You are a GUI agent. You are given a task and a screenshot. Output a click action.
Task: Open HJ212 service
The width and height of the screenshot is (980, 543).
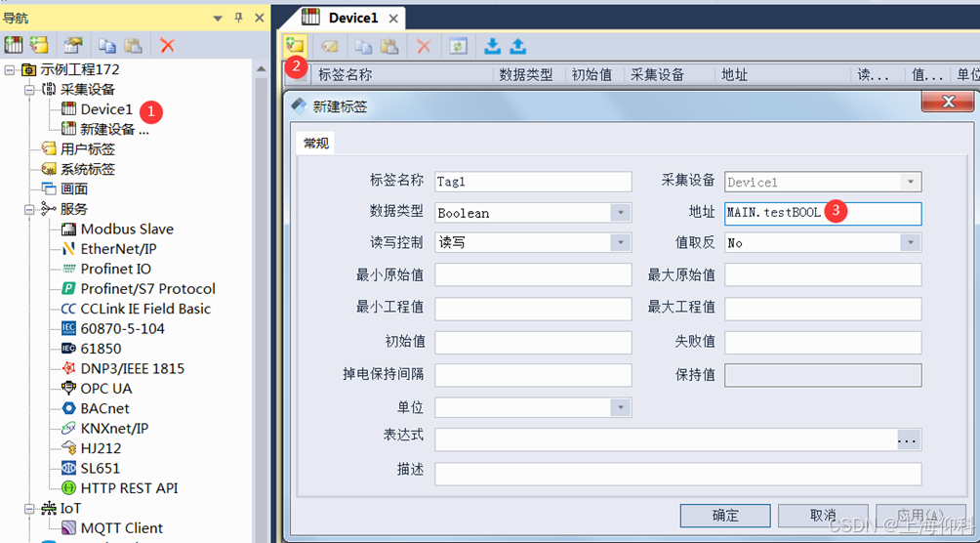[x=91, y=448]
